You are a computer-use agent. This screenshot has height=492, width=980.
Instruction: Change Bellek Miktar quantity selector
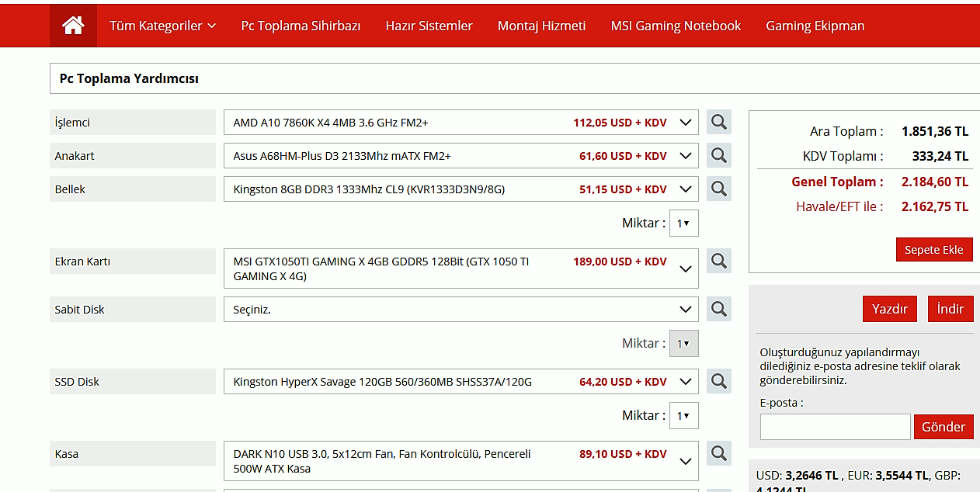pyautogui.click(x=684, y=223)
